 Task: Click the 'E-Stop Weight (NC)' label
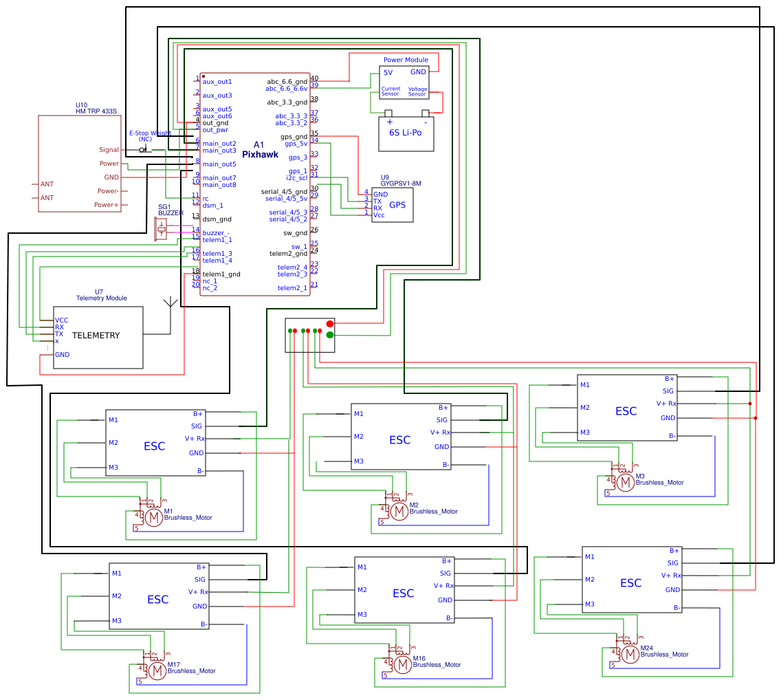click(150, 136)
